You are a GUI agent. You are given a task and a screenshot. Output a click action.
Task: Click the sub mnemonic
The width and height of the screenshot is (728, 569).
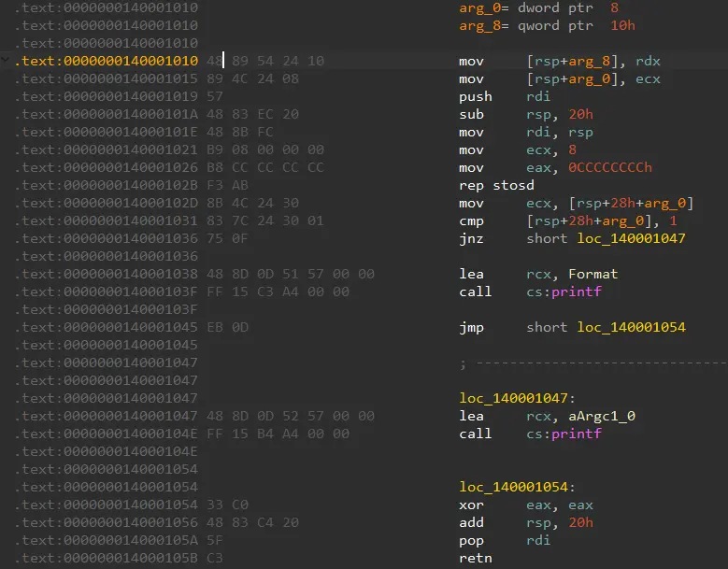(471, 114)
